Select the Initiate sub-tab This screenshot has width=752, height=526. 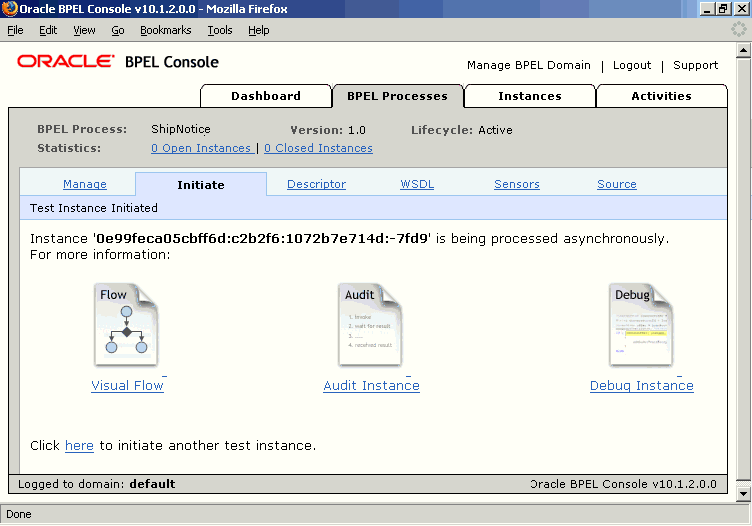click(x=201, y=185)
